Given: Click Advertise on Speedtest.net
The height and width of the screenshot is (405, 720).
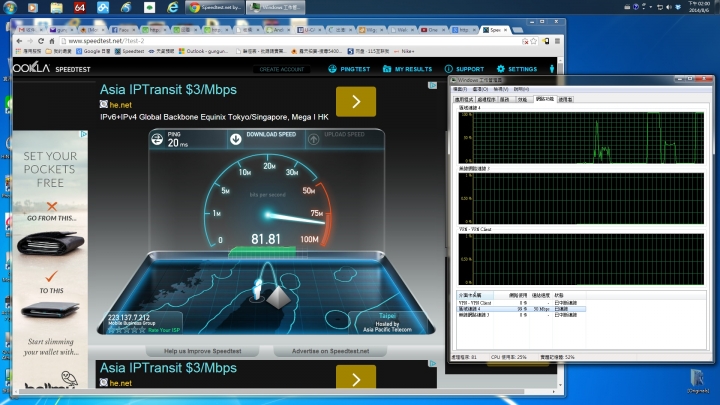Looking at the screenshot, I should pyautogui.click(x=331, y=351).
